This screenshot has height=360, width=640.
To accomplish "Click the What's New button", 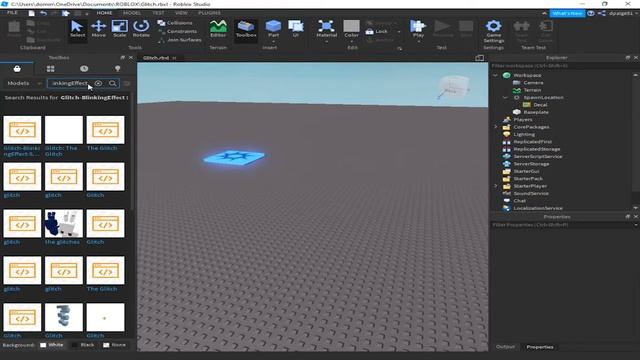I will [567, 13].
